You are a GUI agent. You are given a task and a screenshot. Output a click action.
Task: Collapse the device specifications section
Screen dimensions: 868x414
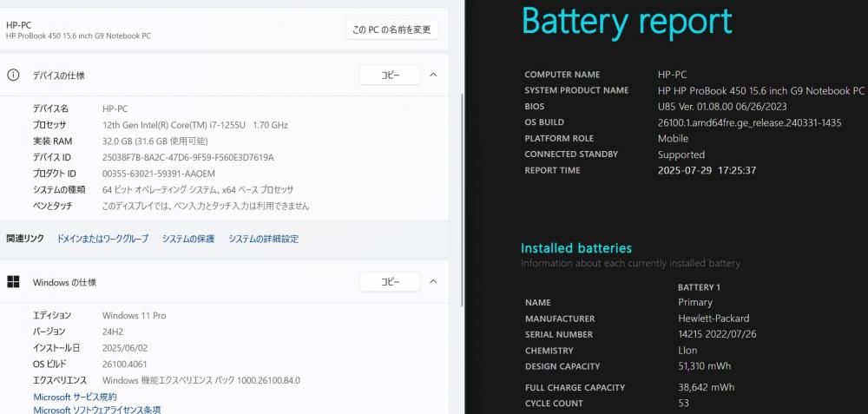point(433,75)
